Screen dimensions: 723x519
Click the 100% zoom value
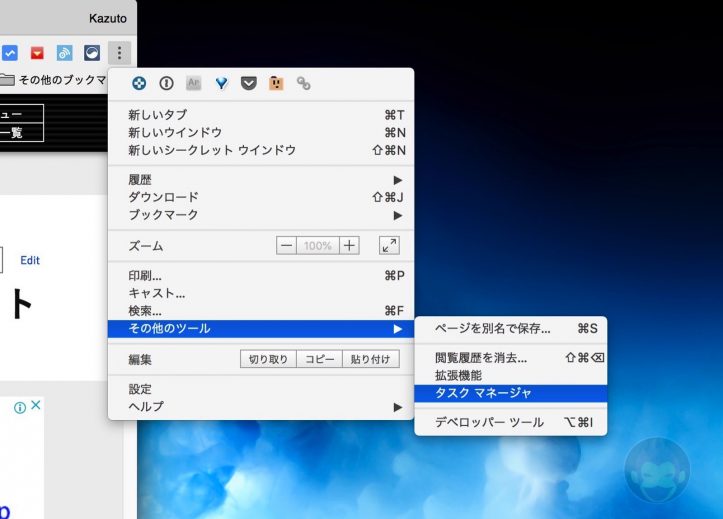click(318, 246)
